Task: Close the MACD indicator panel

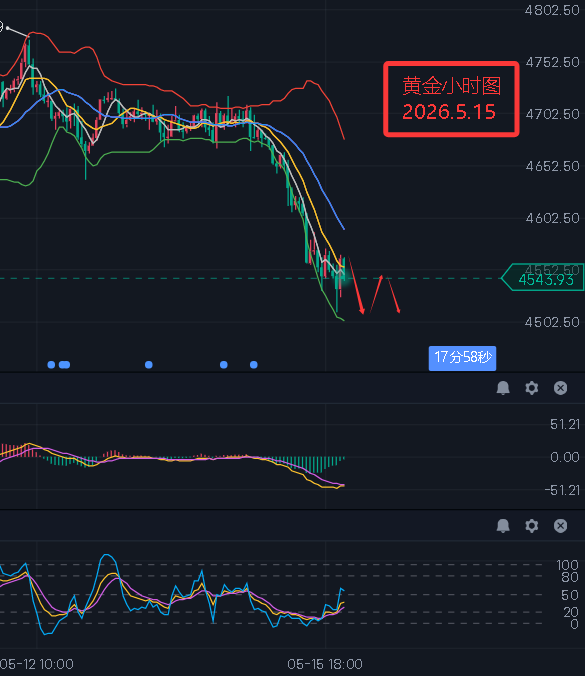Action: click(x=560, y=388)
